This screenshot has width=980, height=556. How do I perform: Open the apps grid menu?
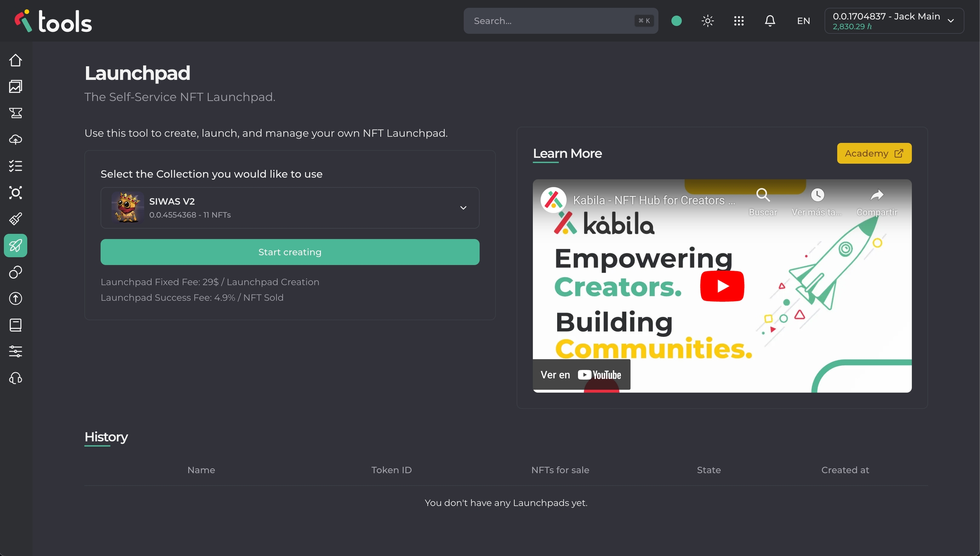tap(739, 21)
